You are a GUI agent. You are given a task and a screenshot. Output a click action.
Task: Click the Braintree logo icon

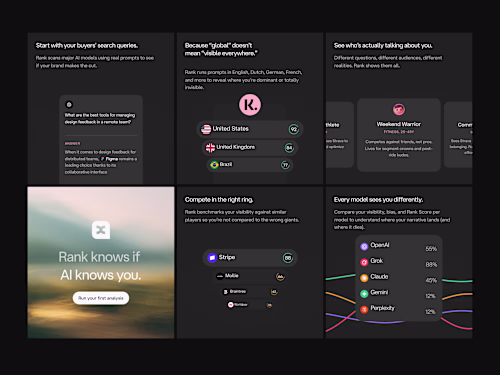226,292
